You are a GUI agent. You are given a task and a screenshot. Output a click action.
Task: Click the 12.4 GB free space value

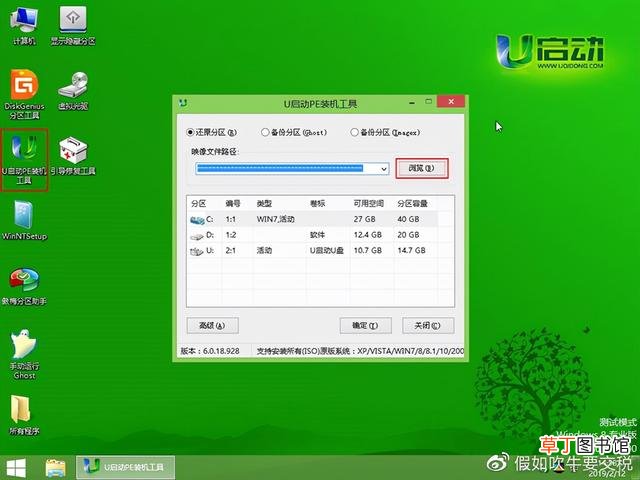(368, 235)
